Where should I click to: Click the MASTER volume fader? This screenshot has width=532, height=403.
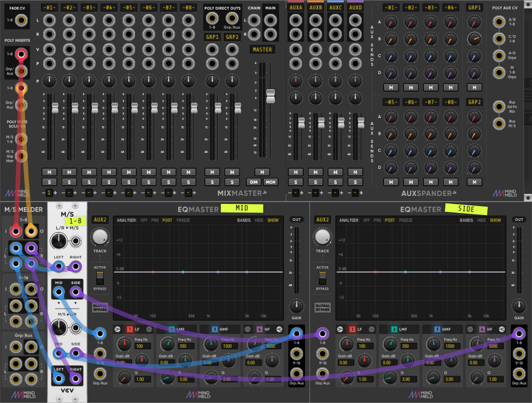pyautogui.click(x=270, y=96)
